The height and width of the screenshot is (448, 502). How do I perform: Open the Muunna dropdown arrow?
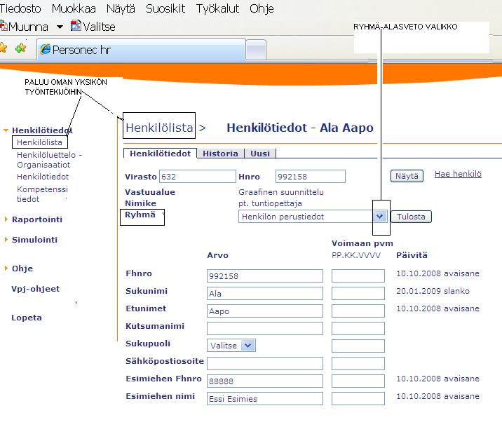[60, 27]
